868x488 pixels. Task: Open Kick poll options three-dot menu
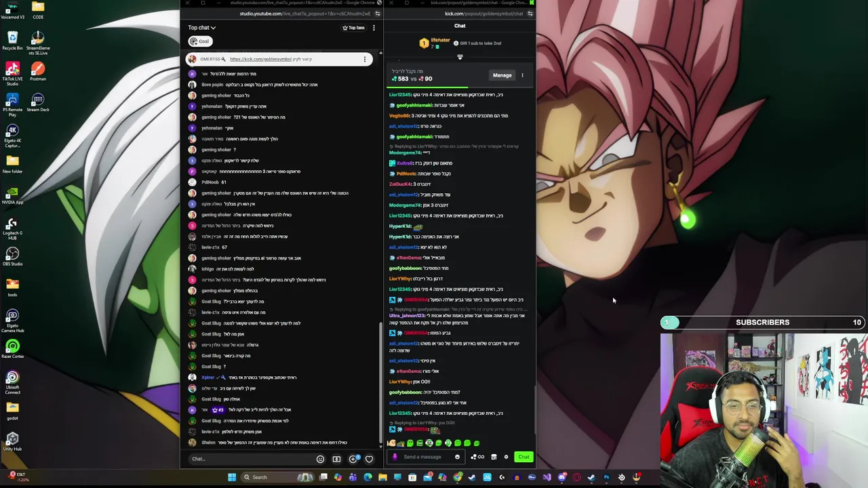522,75
